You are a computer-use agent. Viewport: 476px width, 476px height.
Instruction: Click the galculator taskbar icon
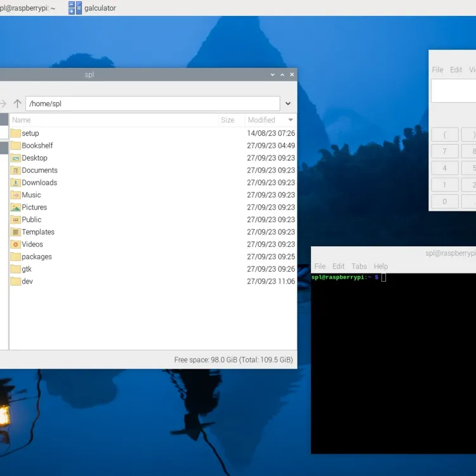pos(75,8)
